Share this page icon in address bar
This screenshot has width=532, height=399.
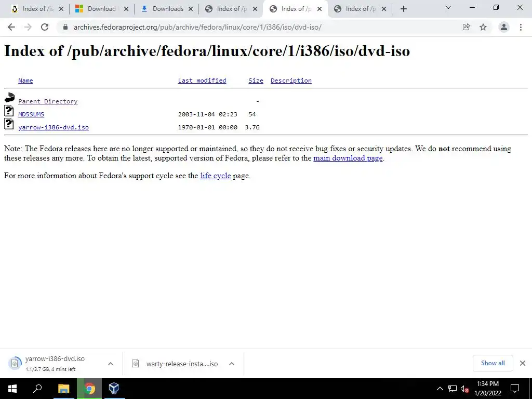(x=467, y=27)
